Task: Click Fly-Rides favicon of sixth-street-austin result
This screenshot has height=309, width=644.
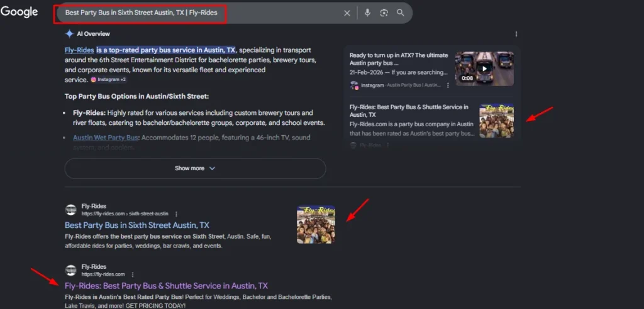Action: coord(71,210)
